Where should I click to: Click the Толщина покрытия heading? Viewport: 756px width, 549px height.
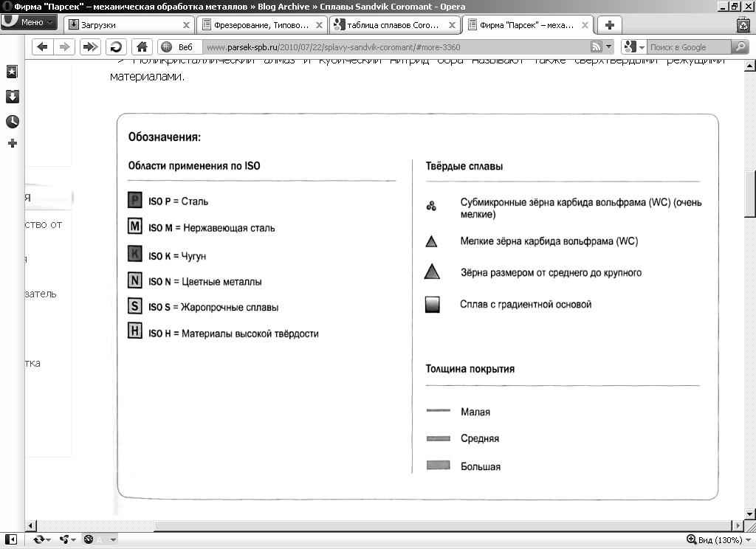point(470,369)
